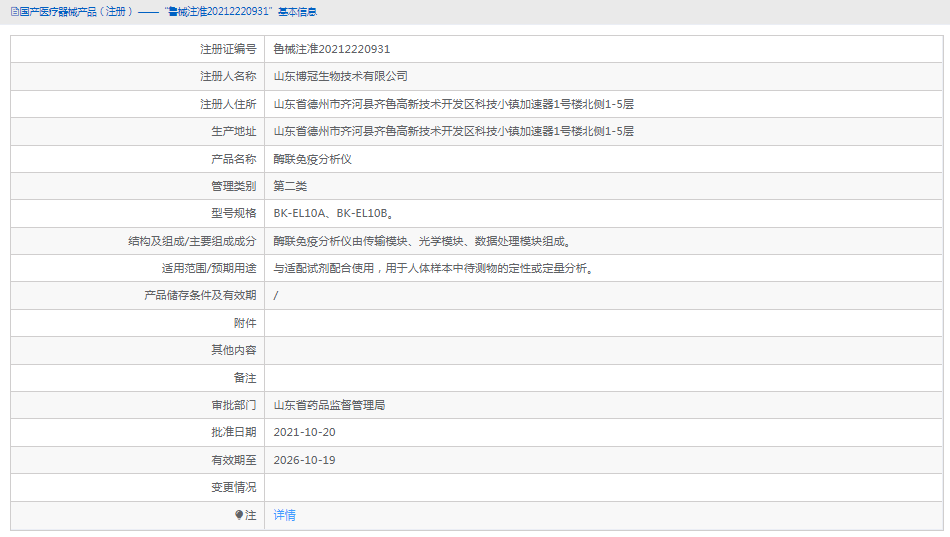Click the 附件 label

245,323
